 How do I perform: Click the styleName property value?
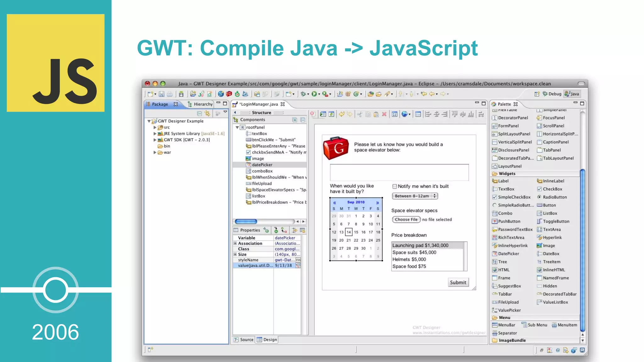(285, 260)
